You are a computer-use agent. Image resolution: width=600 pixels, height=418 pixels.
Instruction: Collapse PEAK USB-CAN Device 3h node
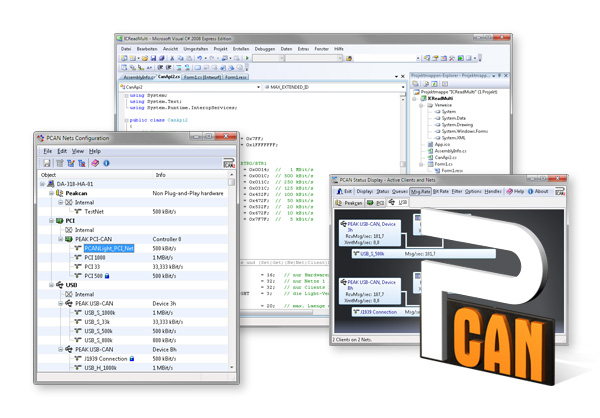point(60,304)
